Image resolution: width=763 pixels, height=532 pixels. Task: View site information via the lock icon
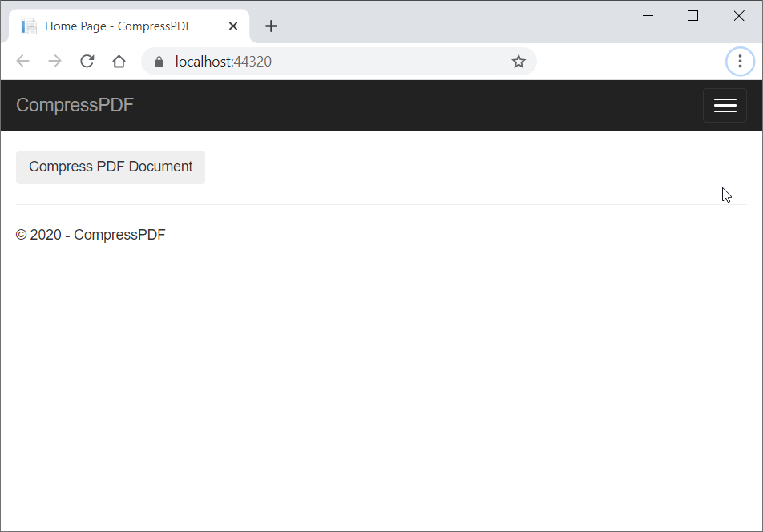159,62
